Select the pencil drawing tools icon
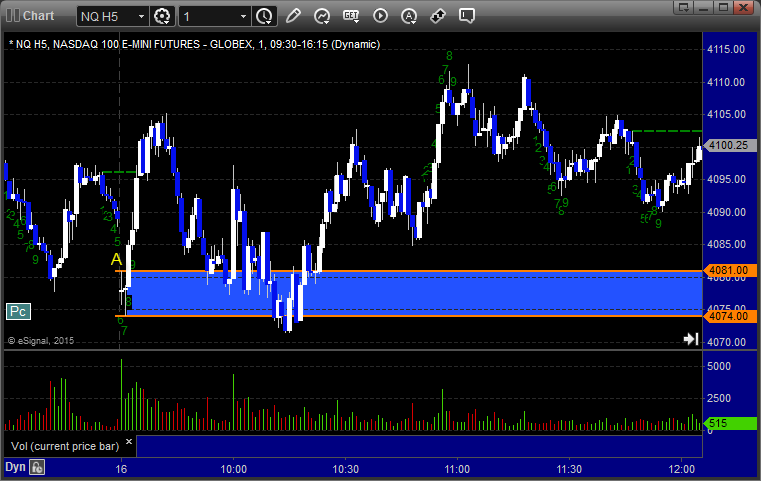The width and height of the screenshot is (761, 481). click(x=293, y=16)
